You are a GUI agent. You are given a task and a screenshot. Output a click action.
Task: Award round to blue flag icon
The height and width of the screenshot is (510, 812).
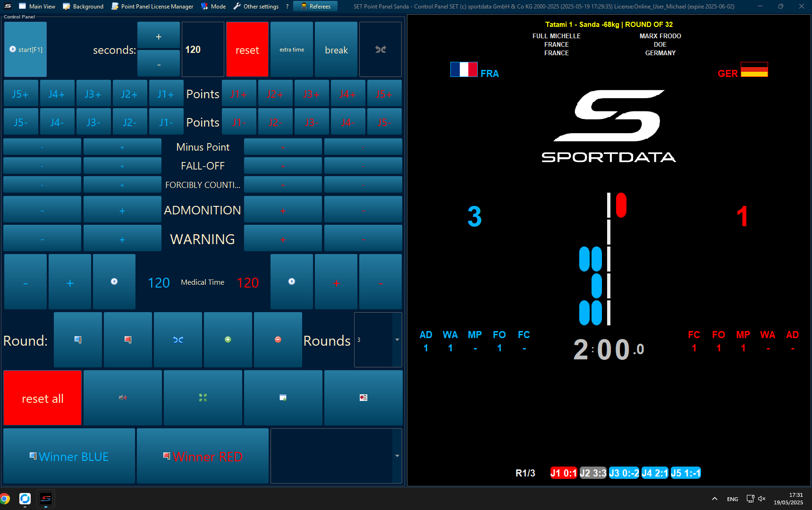pyautogui.click(x=78, y=340)
